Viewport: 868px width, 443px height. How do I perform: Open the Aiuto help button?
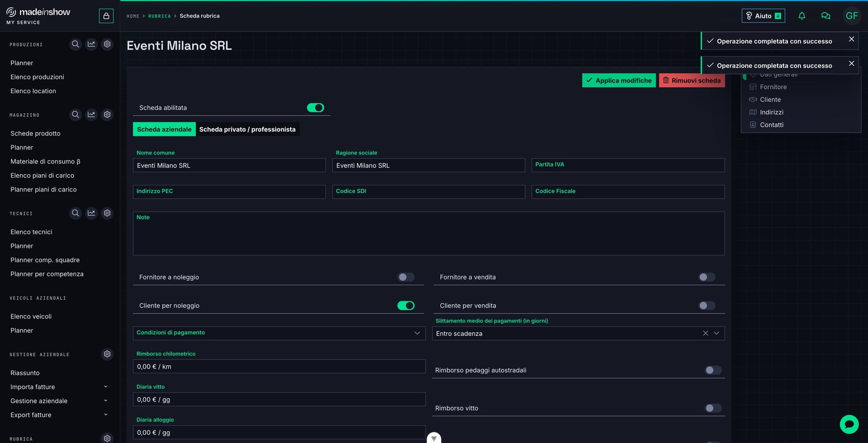(x=763, y=16)
